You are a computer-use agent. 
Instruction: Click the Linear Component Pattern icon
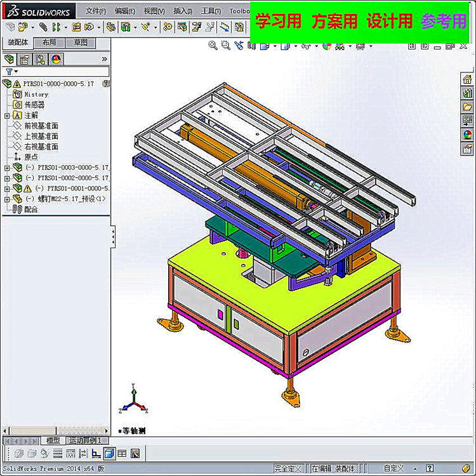(56, 27)
